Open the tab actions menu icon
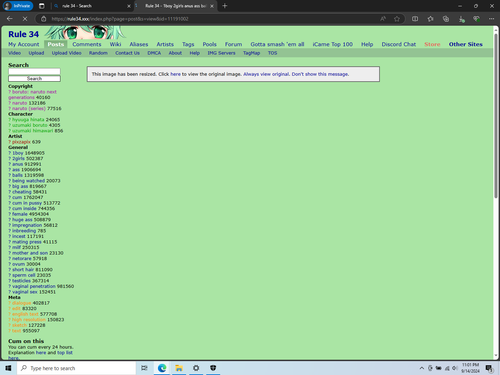500x375 pixels. pyautogui.click(x=42, y=6)
